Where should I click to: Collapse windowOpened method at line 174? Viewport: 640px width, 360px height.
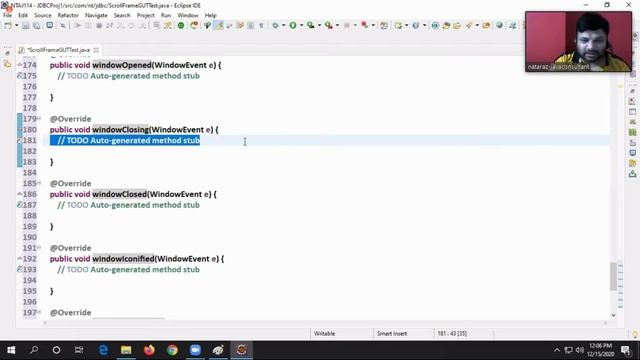tap(20, 65)
